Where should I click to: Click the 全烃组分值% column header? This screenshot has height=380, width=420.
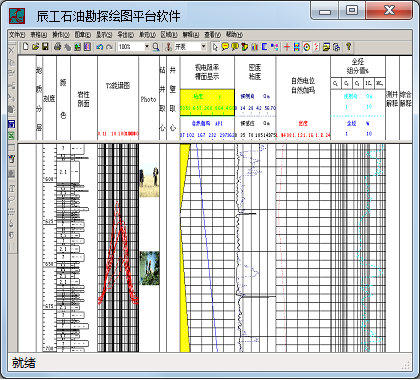click(x=358, y=66)
